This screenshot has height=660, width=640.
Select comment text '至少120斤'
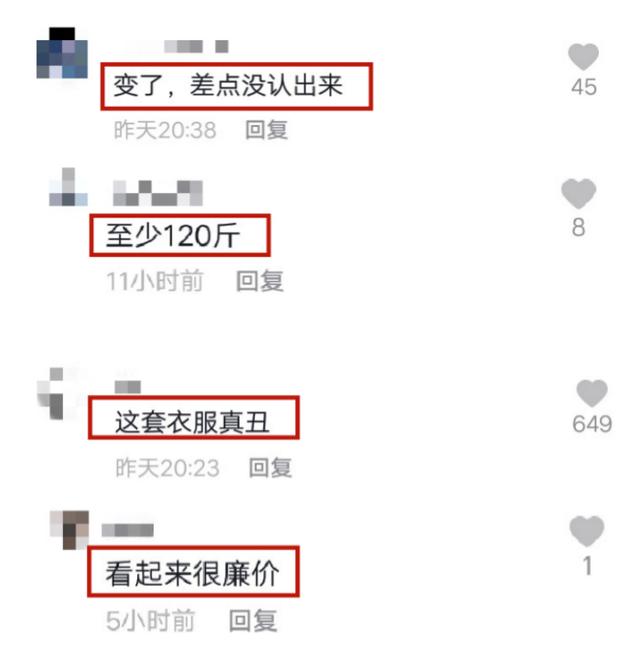click(173, 235)
